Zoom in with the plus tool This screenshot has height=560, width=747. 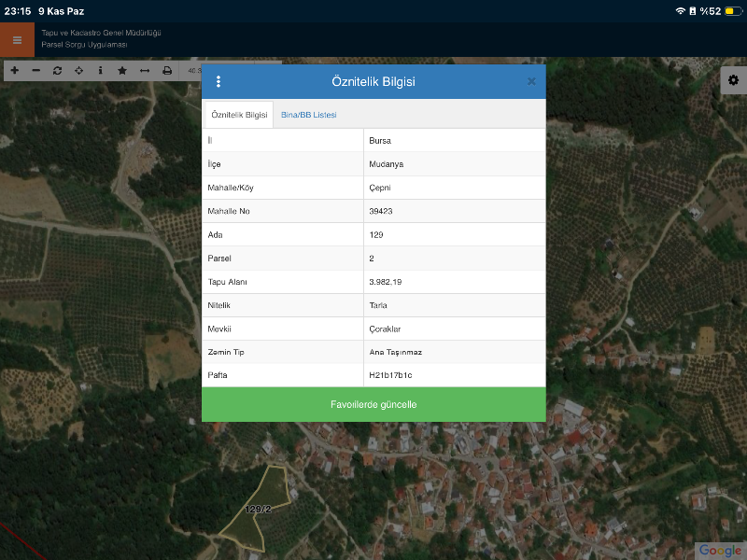click(x=14, y=71)
